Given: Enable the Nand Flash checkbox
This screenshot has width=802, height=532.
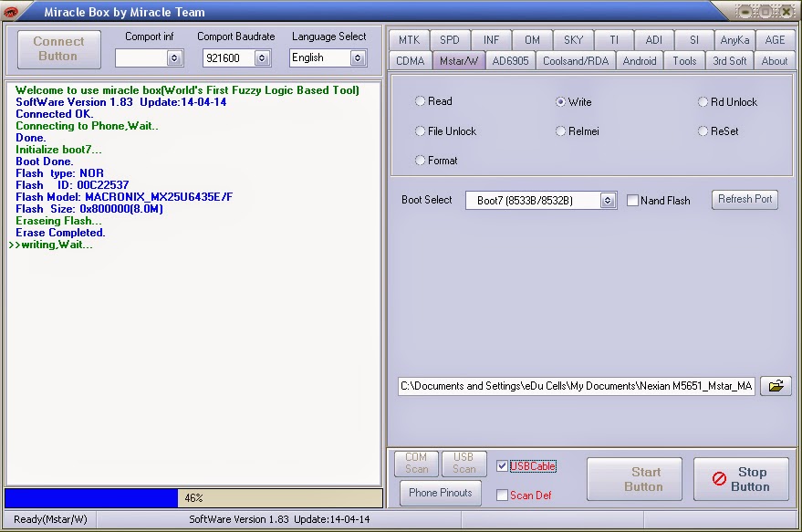Looking at the screenshot, I should click(x=632, y=201).
